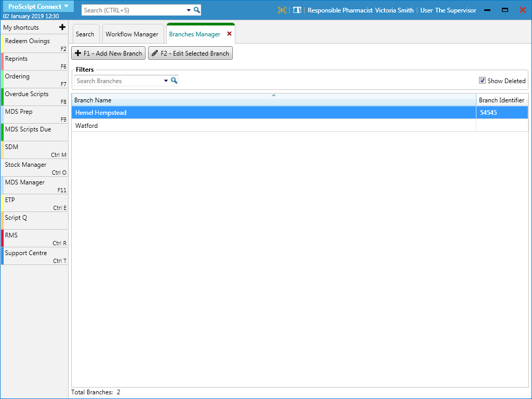The width and height of the screenshot is (532, 399).
Task: Click branch identifier 54545 cell
Action: pos(502,113)
